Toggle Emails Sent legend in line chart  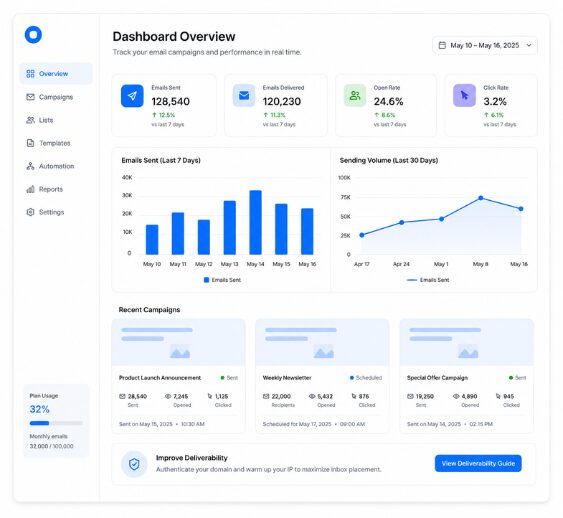point(428,280)
